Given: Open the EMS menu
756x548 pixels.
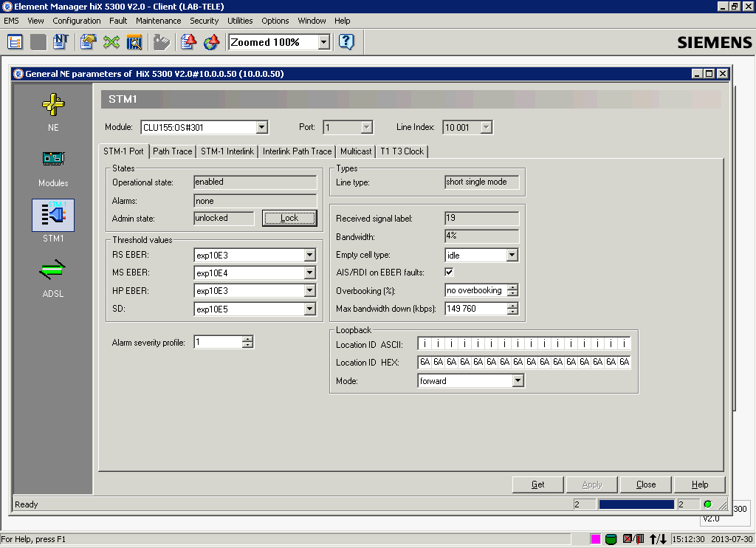Looking at the screenshot, I should point(12,21).
